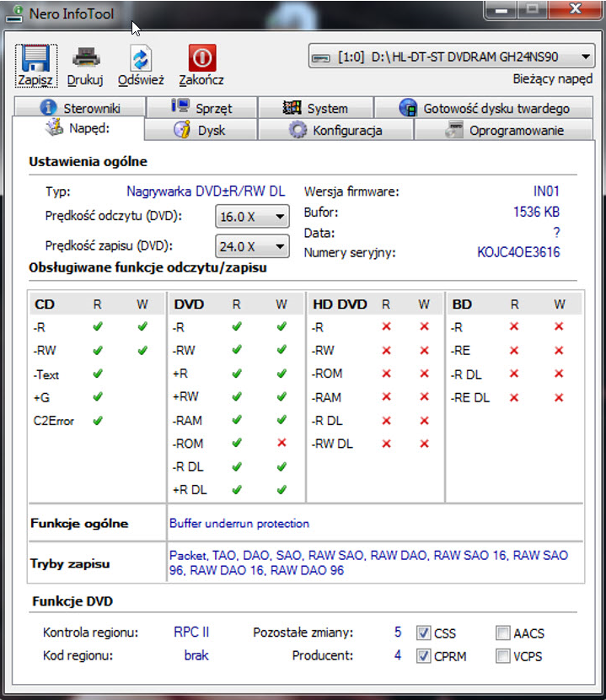Click the buffer size 1536 KB value
Screen dimensions: 606x700
pyautogui.click(x=536, y=212)
